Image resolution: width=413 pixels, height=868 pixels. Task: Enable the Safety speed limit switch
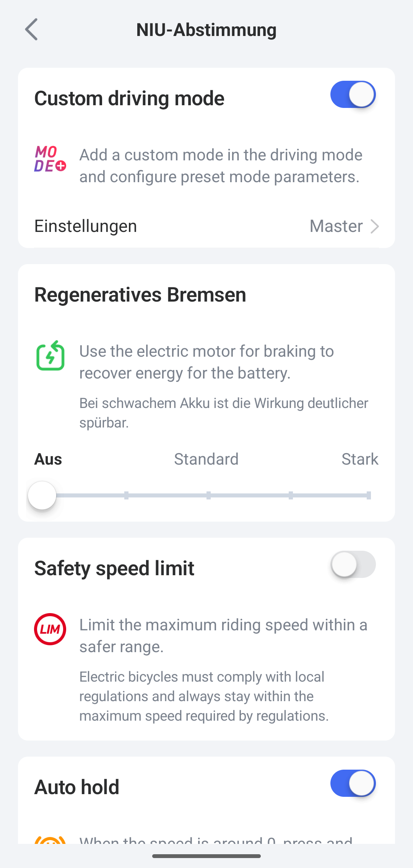click(353, 565)
